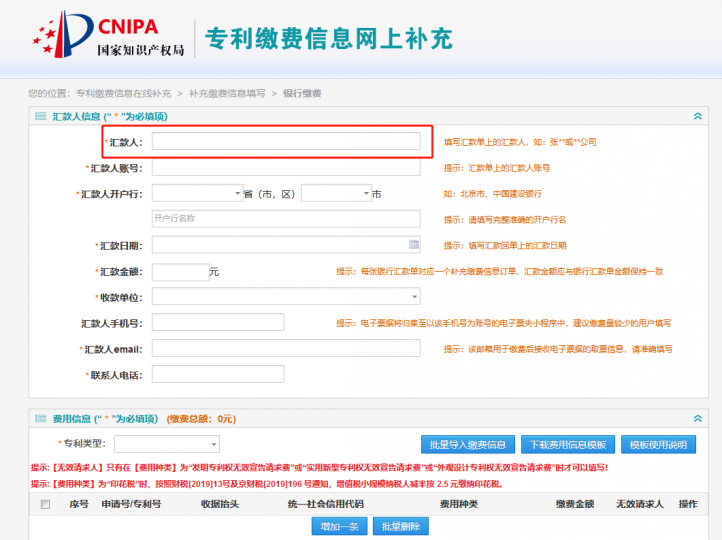722x540 pixels.
Task: Click page title 专利缴费信息网上补充
Action: click(329, 38)
